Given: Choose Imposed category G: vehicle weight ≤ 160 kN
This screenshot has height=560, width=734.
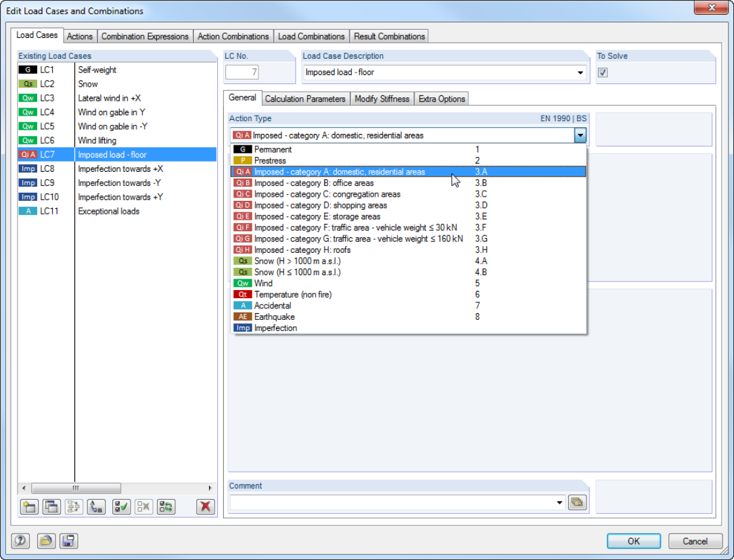Looking at the screenshot, I should pos(408,239).
